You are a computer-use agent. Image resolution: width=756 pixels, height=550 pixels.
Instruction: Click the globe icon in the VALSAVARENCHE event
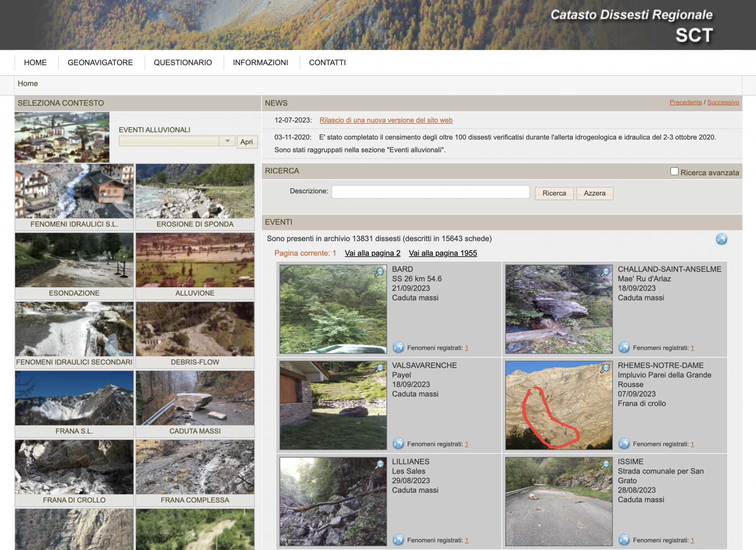click(x=398, y=443)
